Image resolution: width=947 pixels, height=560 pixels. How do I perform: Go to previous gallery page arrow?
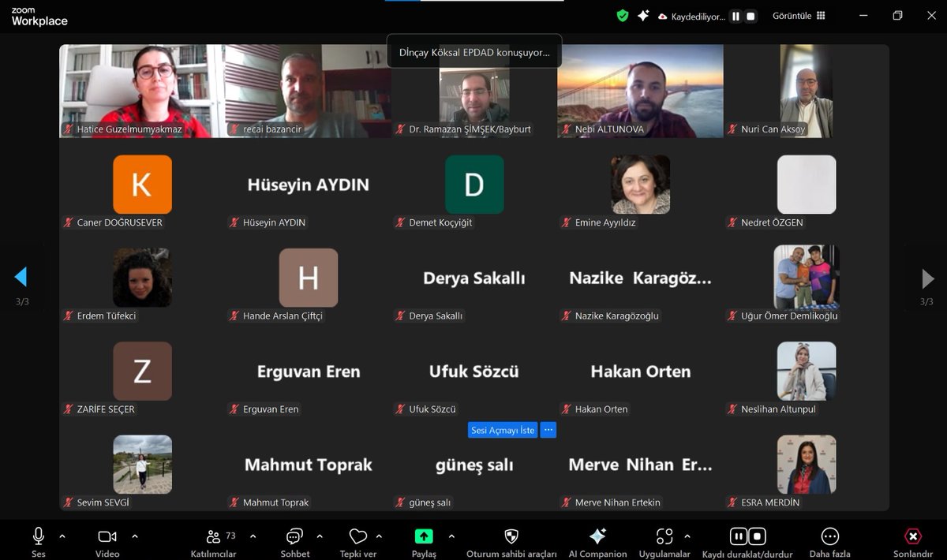click(21, 277)
